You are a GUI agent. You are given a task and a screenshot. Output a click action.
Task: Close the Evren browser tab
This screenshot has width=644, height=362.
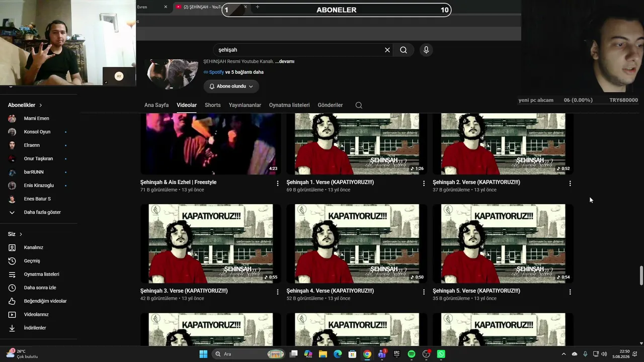tap(166, 7)
